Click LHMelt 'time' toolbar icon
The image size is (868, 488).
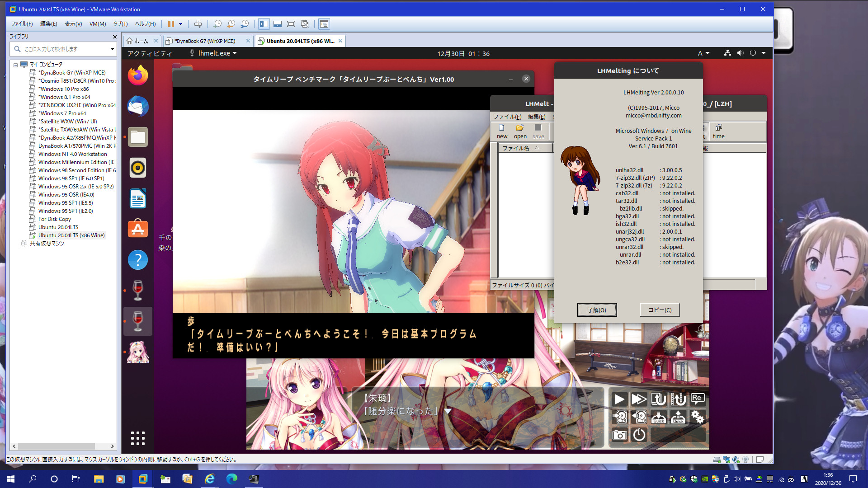tap(718, 131)
